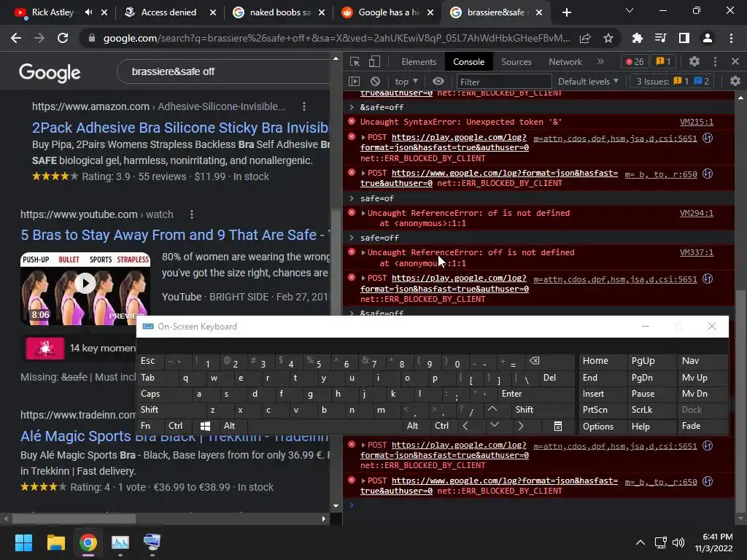
Task: Click backspace key on On-Screen Keyboard
Action: [x=549, y=361]
